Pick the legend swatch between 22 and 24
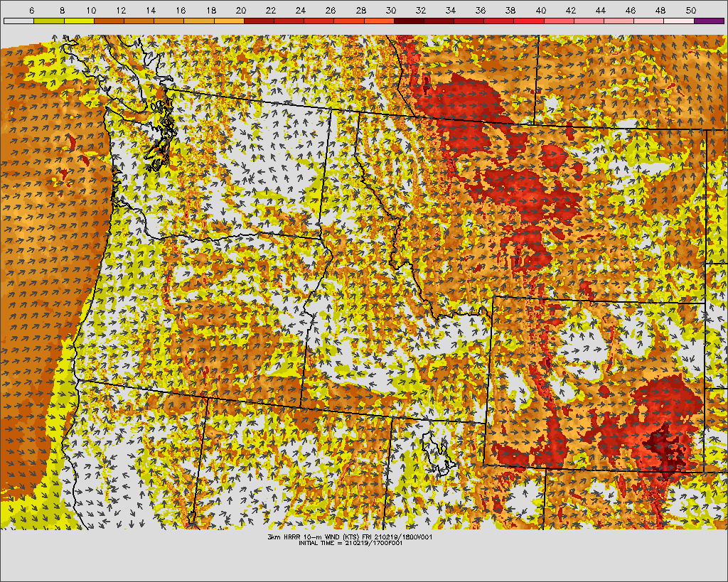 [x=289, y=21]
